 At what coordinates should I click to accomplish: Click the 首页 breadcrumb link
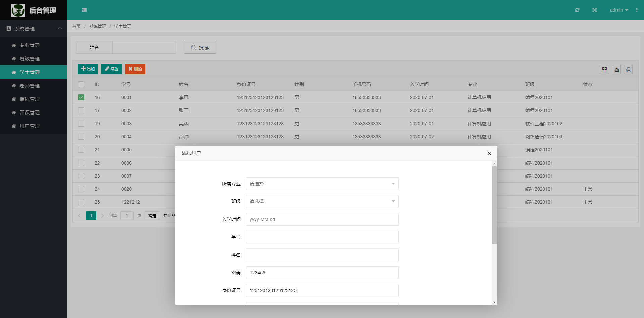coord(76,26)
